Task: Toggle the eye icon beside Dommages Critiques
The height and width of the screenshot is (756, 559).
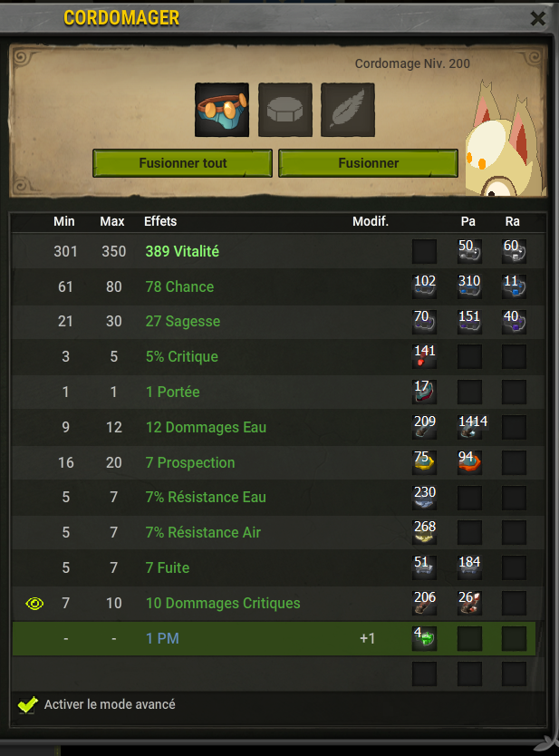Action: pos(34,603)
